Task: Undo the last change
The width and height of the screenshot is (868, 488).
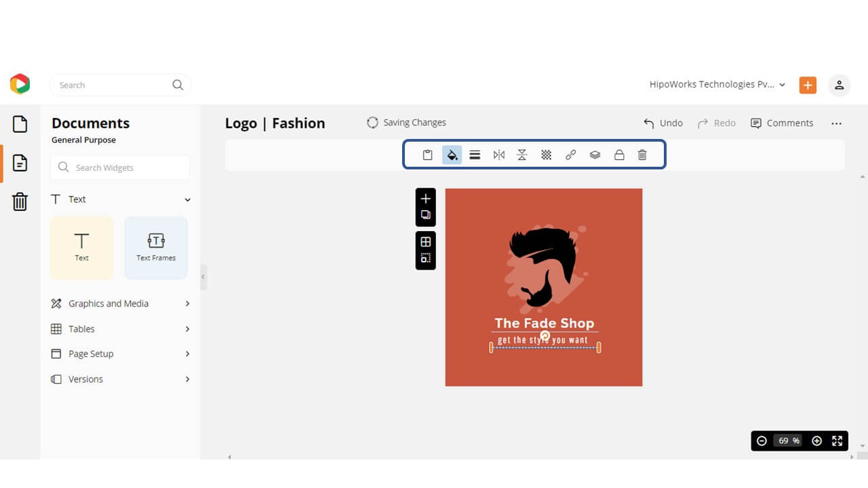Action: pos(663,123)
